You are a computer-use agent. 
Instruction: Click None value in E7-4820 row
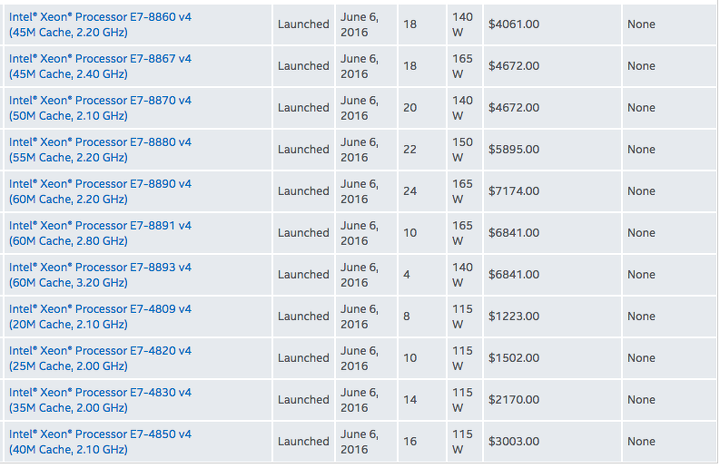click(x=641, y=359)
